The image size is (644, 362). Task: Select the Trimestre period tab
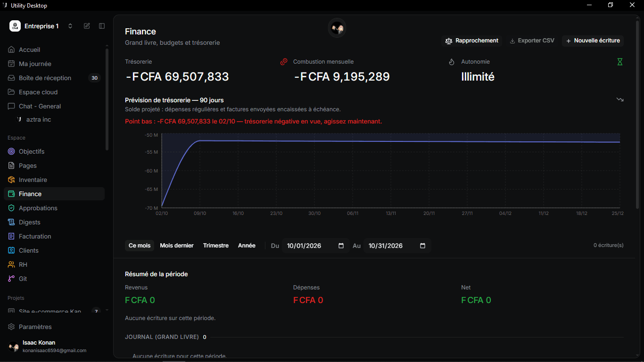tap(216, 246)
